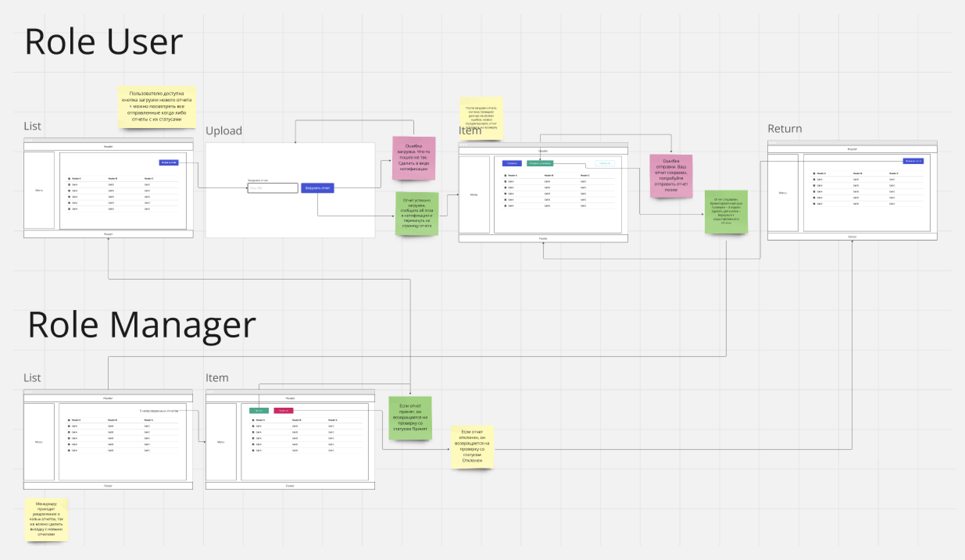Click blue save button in User Item wireframe
Image resolution: width=965 pixels, height=560 pixels.
tap(512, 163)
